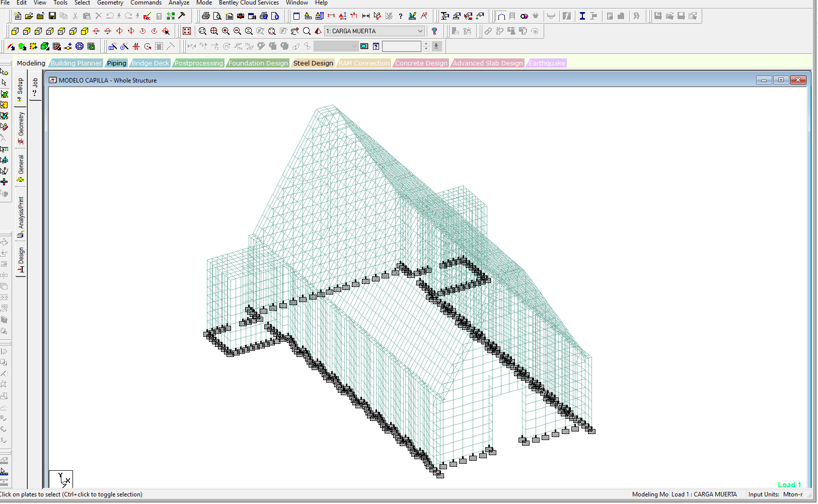The width and height of the screenshot is (818, 504).
Task: Open the Mode menu
Action: [204, 3]
